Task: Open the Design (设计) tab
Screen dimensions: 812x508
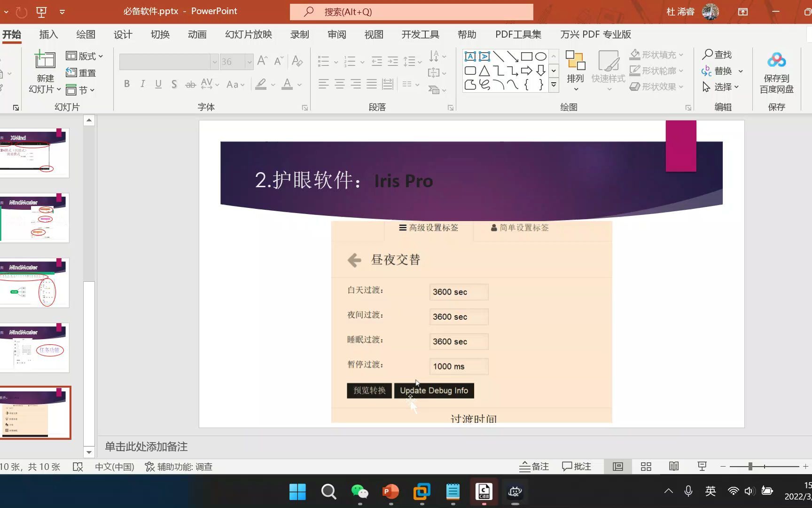Action: click(x=123, y=34)
